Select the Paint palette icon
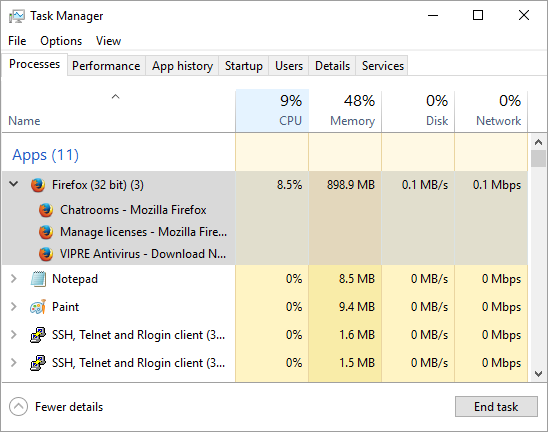The image size is (548, 432). click(38, 307)
